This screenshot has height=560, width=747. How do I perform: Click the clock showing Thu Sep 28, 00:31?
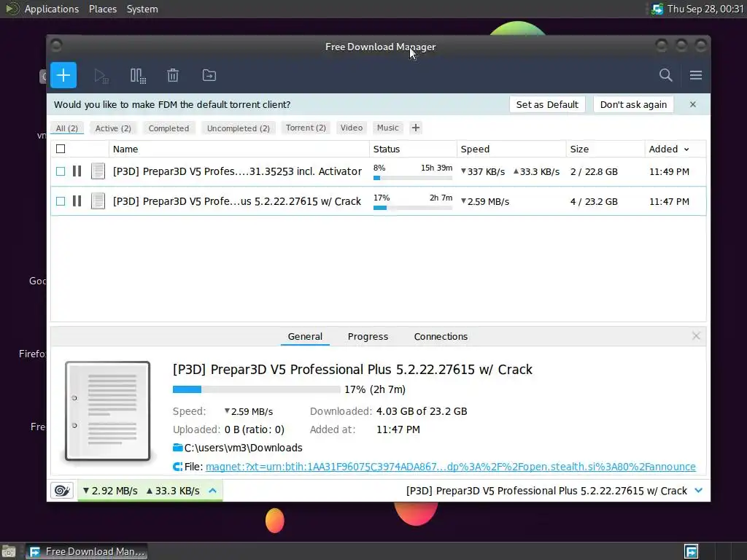(705, 9)
